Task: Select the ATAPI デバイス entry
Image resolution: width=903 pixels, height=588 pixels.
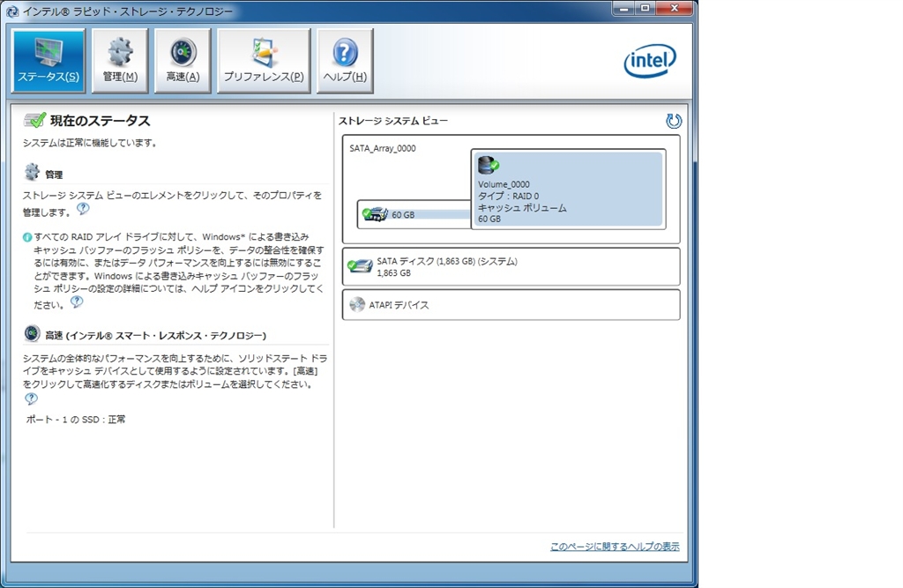Action: 511,305
